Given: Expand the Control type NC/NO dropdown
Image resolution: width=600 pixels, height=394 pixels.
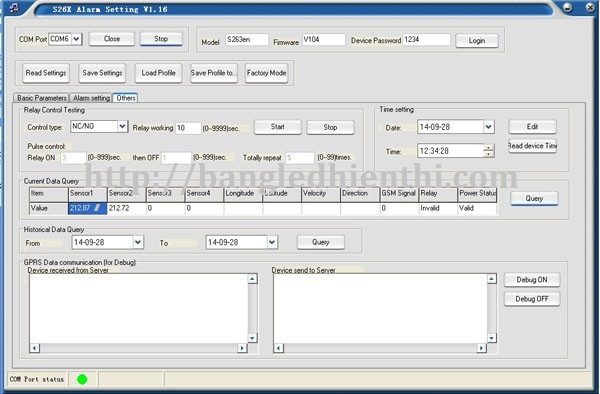Looking at the screenshot, I should pos(122,126).
